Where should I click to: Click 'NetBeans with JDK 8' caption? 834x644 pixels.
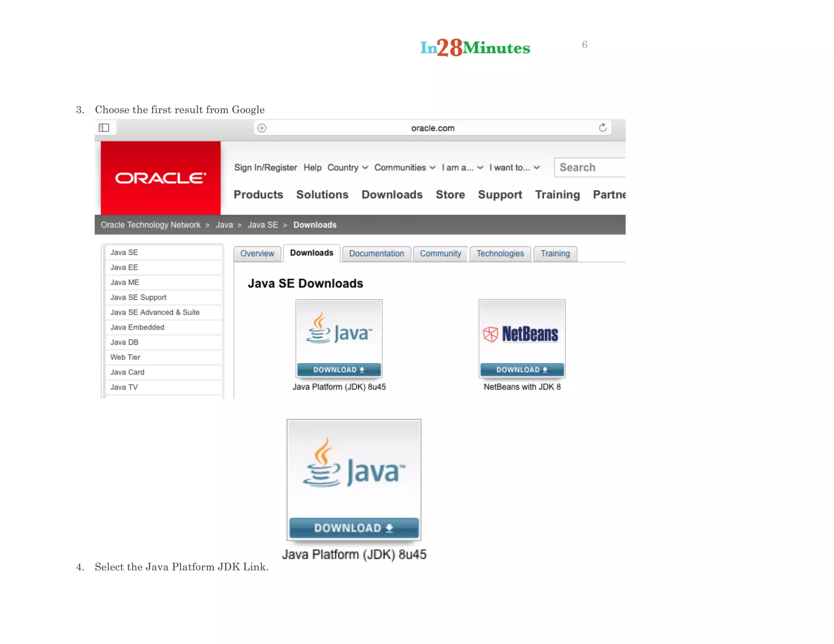(522, 387)
